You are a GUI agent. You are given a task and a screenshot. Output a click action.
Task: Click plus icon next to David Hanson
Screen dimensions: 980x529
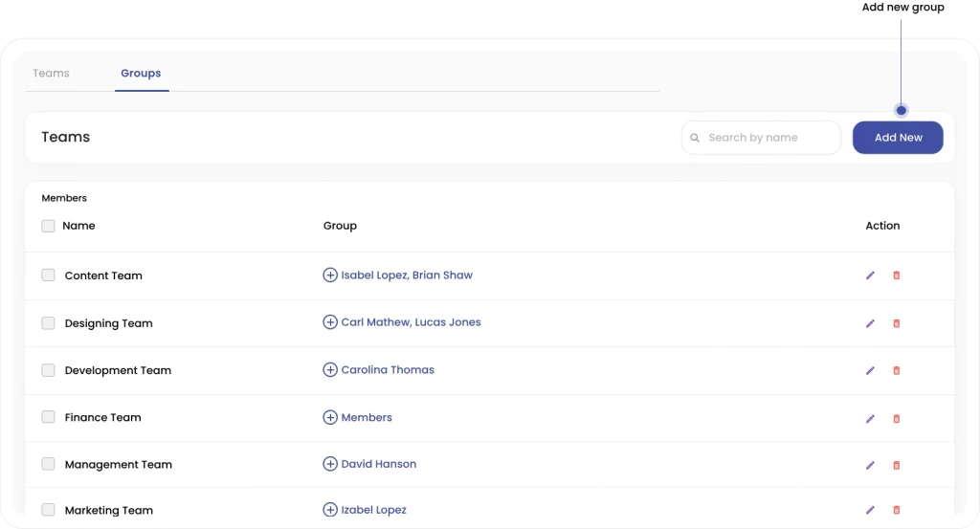pyautogui.click(x=330, y=464)
